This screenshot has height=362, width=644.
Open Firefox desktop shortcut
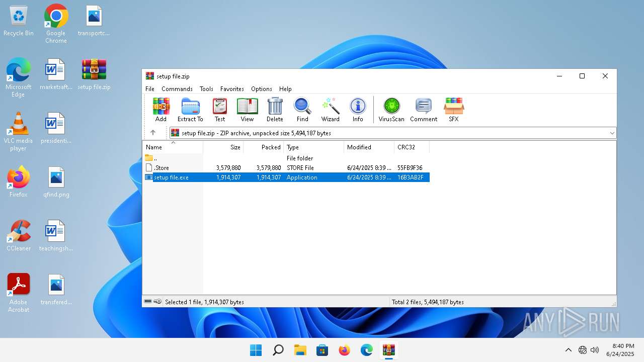point(19,182)
